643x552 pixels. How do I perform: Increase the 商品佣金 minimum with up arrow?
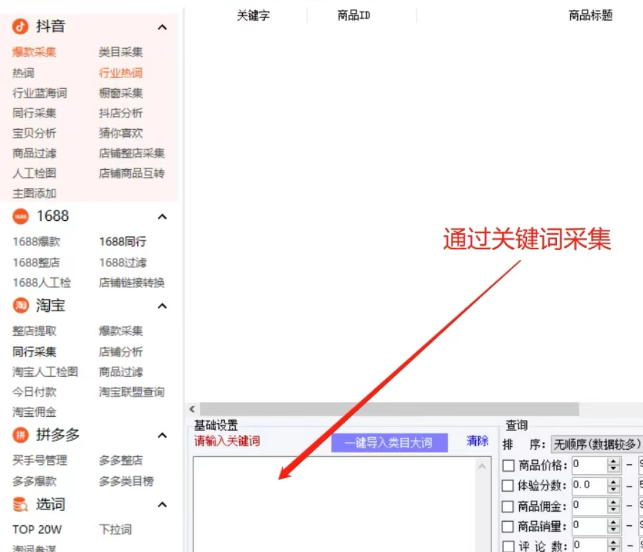613,502
